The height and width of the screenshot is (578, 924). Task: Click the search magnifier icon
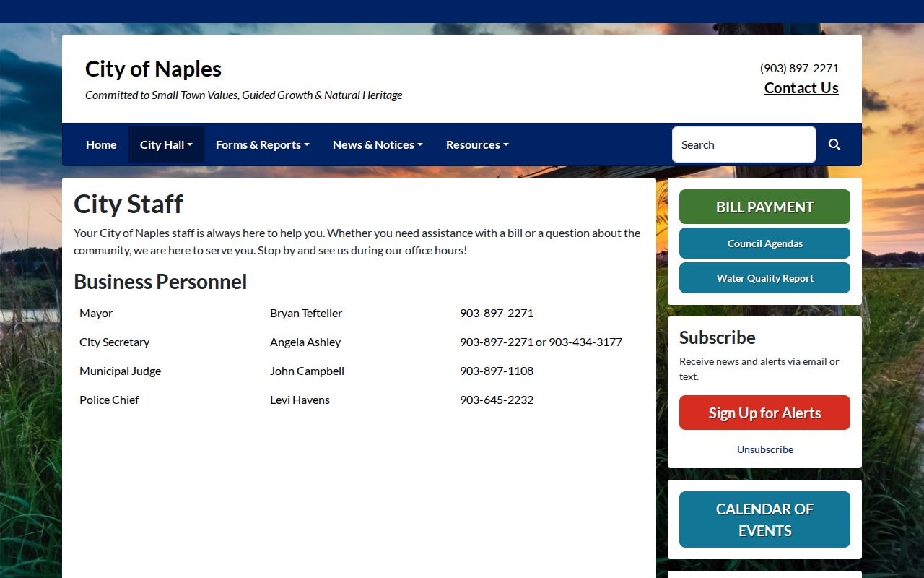coord(834,144)
